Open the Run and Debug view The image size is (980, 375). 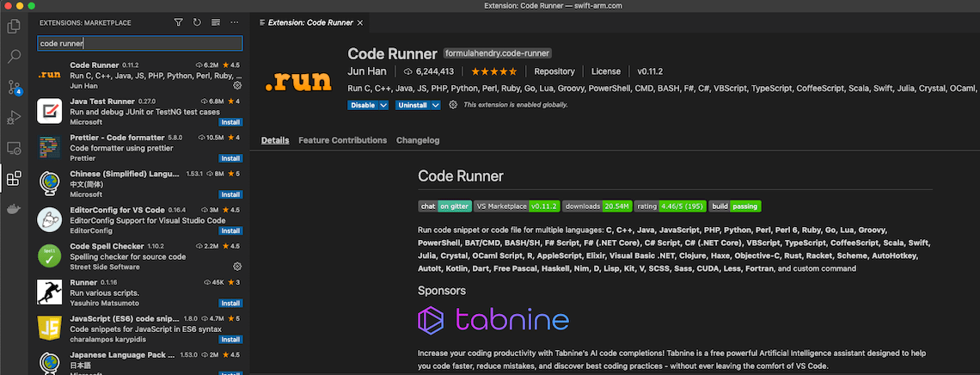(14, 118)
